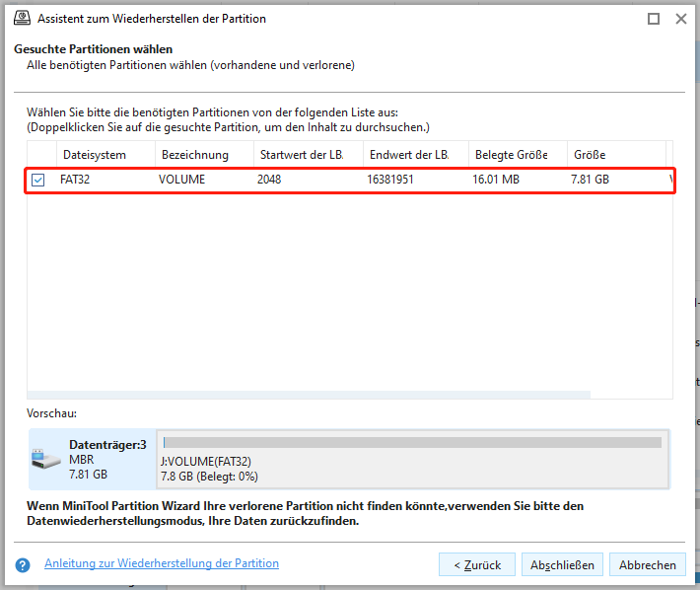700x590 pixels.
Task: Select the FAT32 cell in the partition row
Action: [x=75, y=180]
